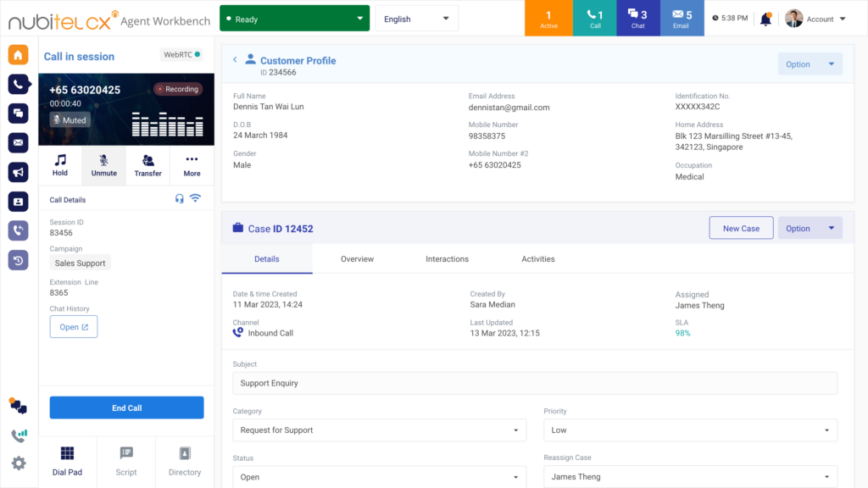
Task: Unmute the active call
Action: [103, 165]
